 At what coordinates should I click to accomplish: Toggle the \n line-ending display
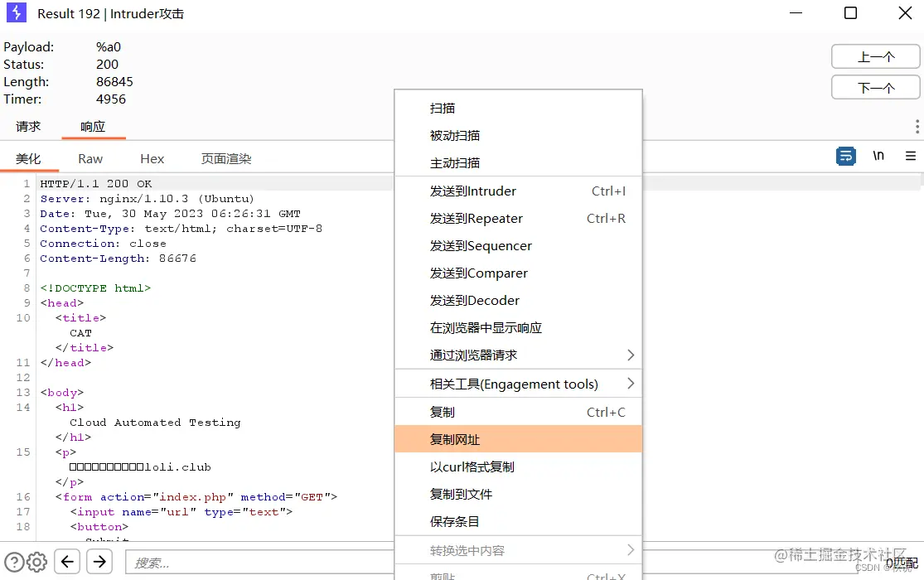[x=878, y=156]
